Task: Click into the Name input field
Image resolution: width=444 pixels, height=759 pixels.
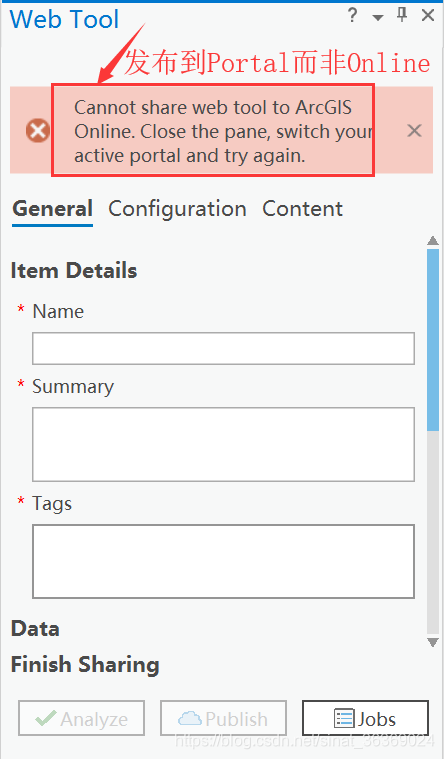Action: (223, 349)
